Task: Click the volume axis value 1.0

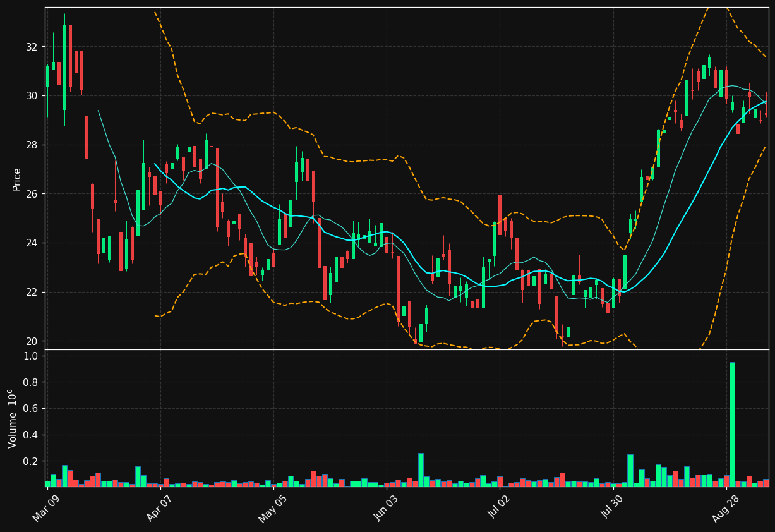Action: tap(31, 356)
